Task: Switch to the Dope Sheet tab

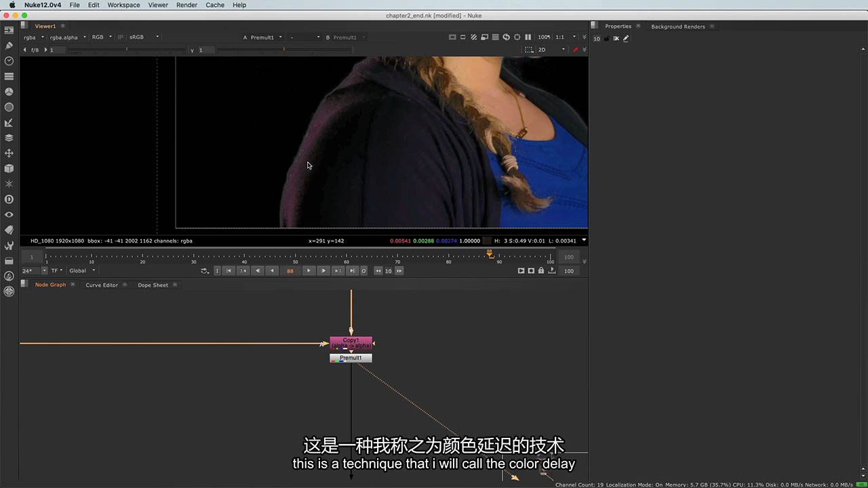Action: tap(153, 285)
